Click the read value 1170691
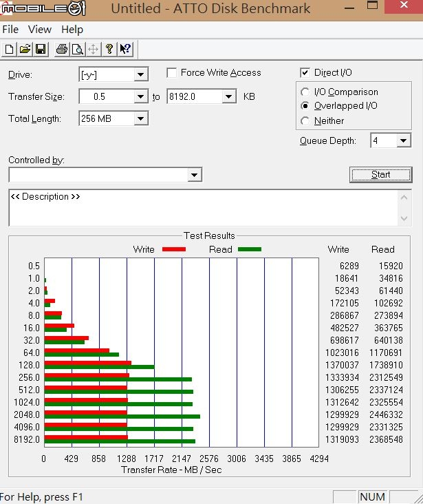 pos(386,353)
